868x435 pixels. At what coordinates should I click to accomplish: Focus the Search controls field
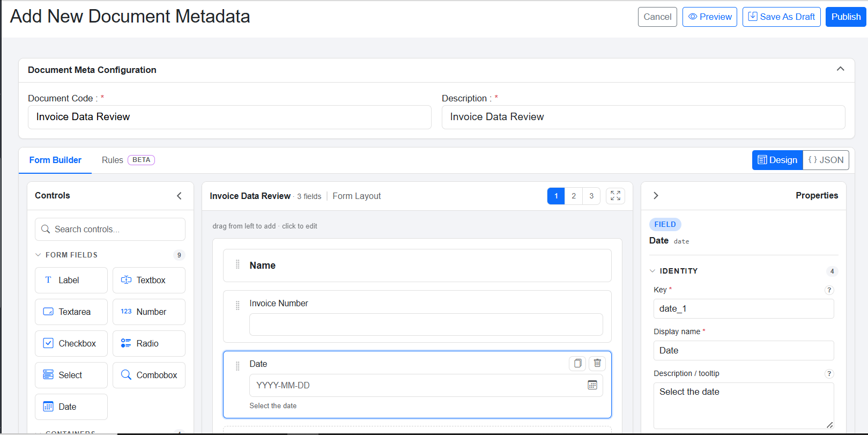110,229
